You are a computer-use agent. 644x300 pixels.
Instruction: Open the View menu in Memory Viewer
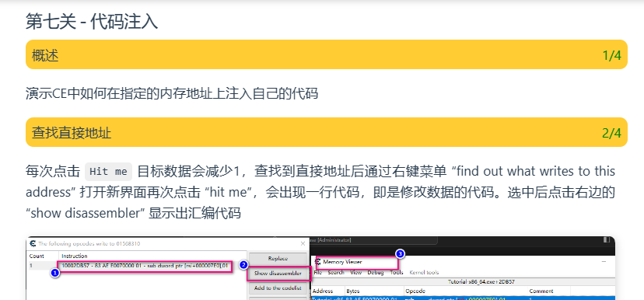pyautogui.click(x=355, y=272)
